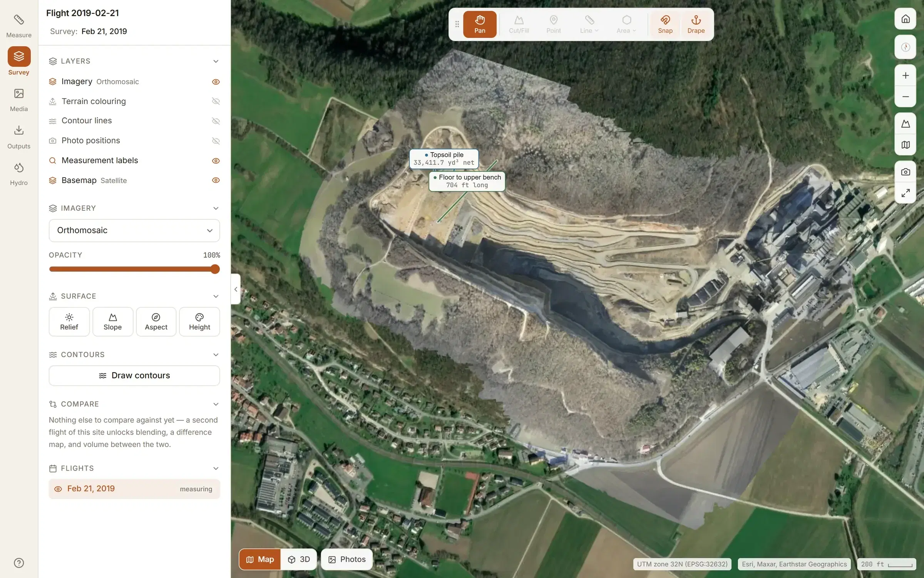Viewport: 924px width, 578px height.
Task: Show the Terrain colouring layer
Action: pyautogui.click(x=216, y=101)
